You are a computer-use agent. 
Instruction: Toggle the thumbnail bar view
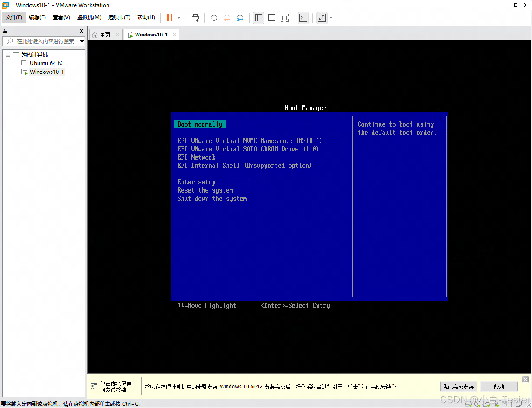(x=272, y=18)
